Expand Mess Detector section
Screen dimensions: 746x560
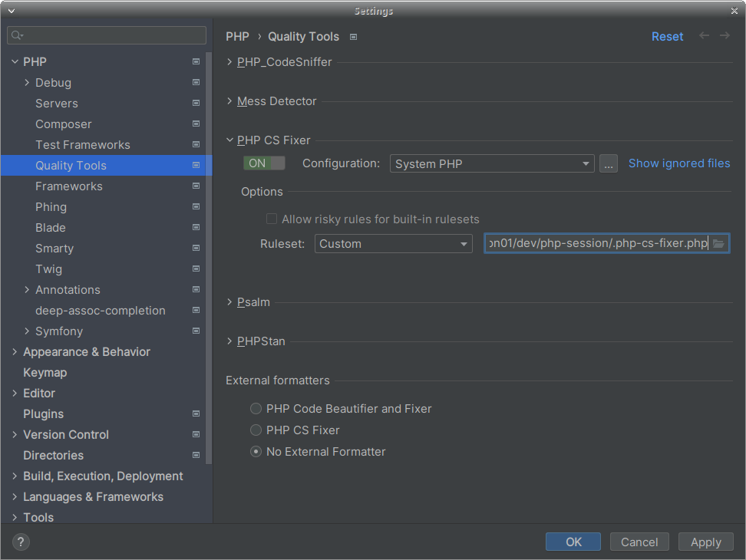pos(229,100)
